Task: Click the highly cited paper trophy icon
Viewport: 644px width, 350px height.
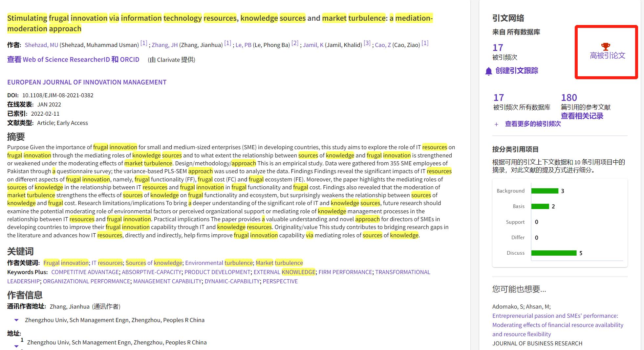Action: tap(605, 47)
